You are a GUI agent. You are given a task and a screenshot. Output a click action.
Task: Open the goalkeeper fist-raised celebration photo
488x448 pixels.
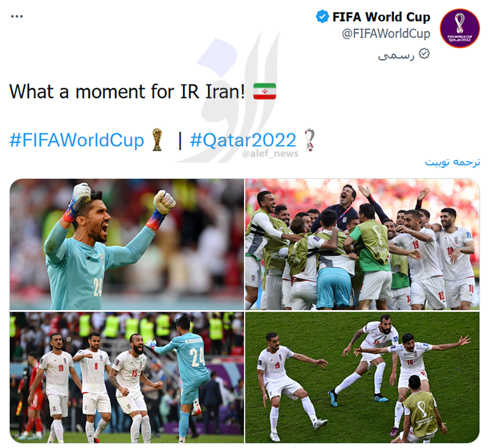click(x=127, y=244)
